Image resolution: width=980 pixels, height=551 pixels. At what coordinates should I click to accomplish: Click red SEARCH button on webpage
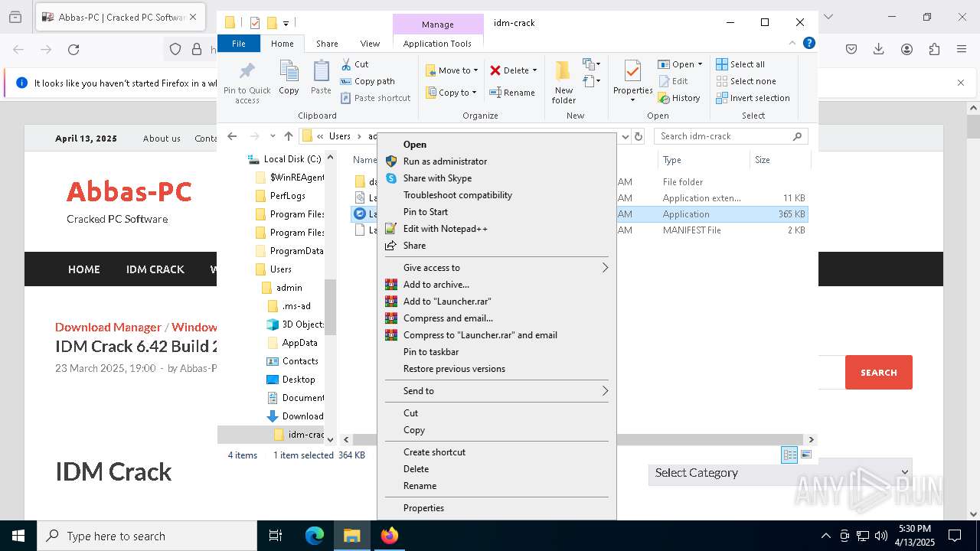[x=879, y=373]
